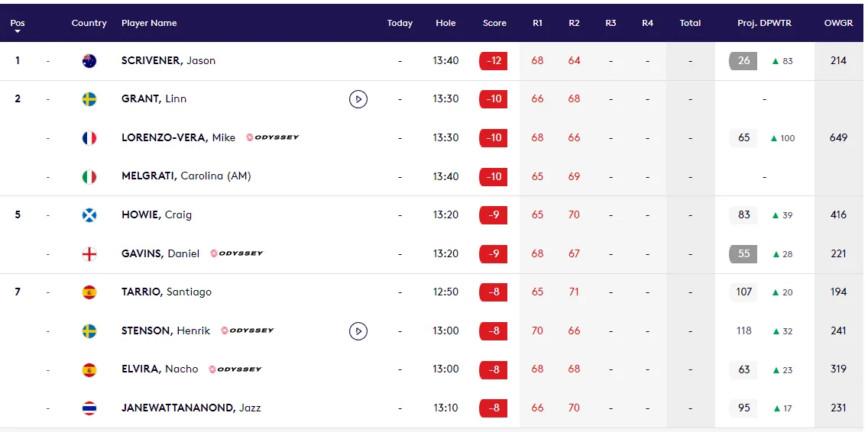Screen dimensions: 868x432
Task: Click Odyssey logo next to Henrik Stenson
Action: pos(248,330)
